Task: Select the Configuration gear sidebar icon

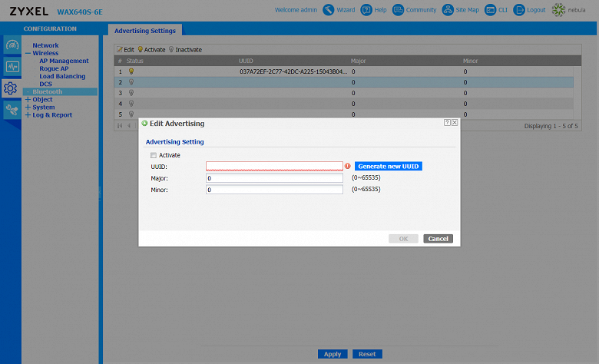Action: coord(11,88)
